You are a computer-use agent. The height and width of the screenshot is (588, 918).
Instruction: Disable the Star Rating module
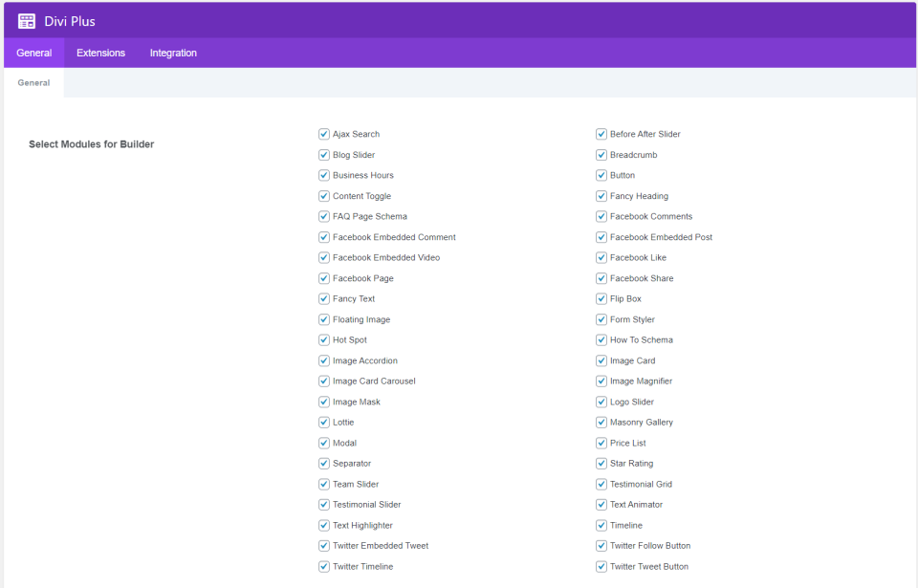click(x=601, y=463)
